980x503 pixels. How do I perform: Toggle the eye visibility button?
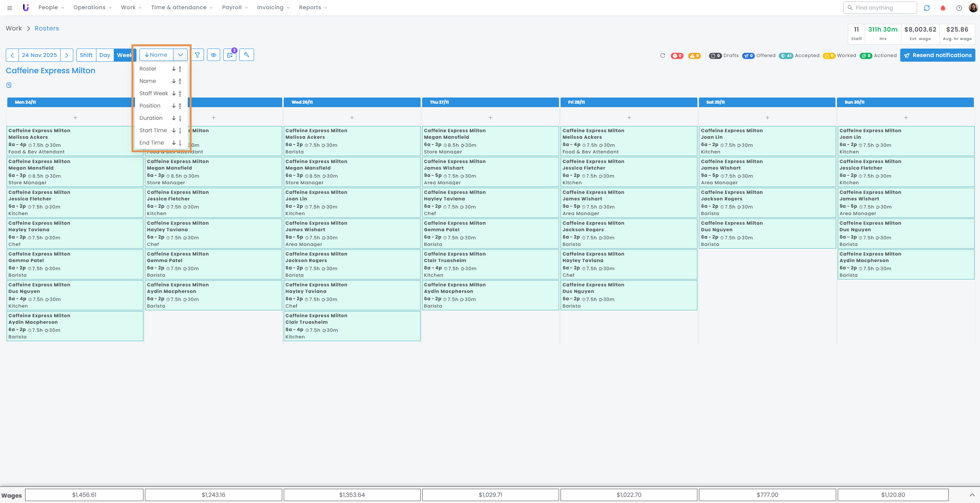[213, 55]
